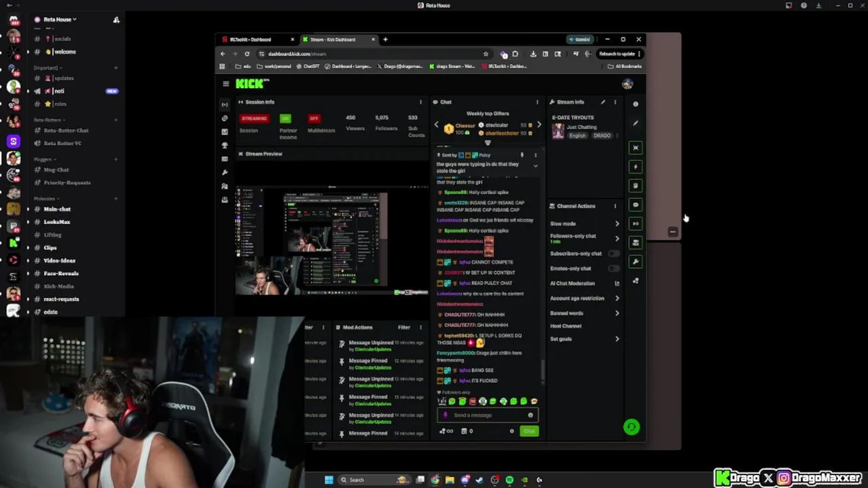Open the Reta House server dropdown
Viewport: 868px width, 488px height.
click(x=60, y=20)
